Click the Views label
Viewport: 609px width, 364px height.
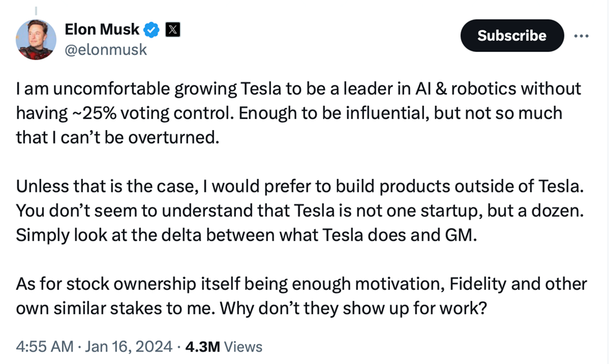point(243,347)
